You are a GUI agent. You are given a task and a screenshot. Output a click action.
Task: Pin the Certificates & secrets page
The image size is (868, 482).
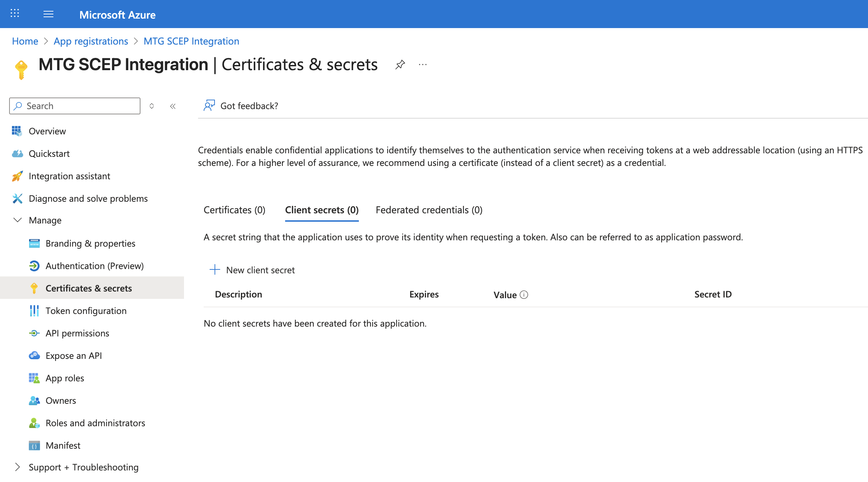[400, 65]
